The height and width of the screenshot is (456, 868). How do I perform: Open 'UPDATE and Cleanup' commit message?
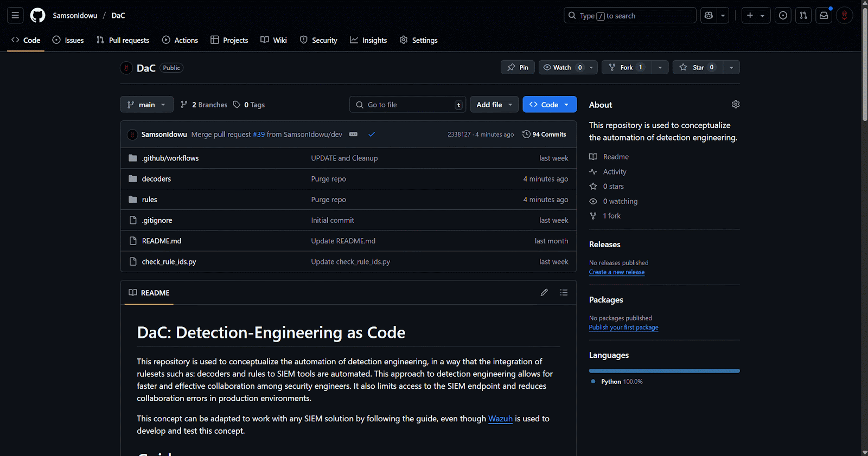coord(344,158)
